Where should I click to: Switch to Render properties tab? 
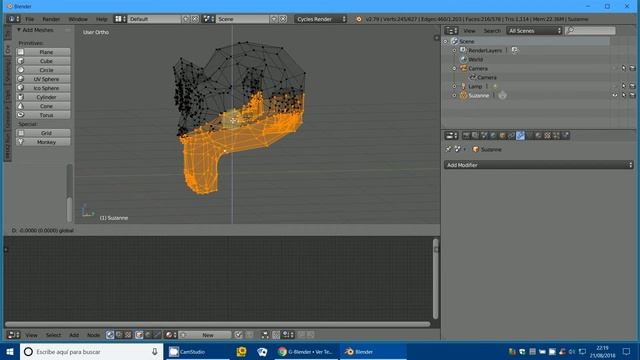[x=466, y=136]
